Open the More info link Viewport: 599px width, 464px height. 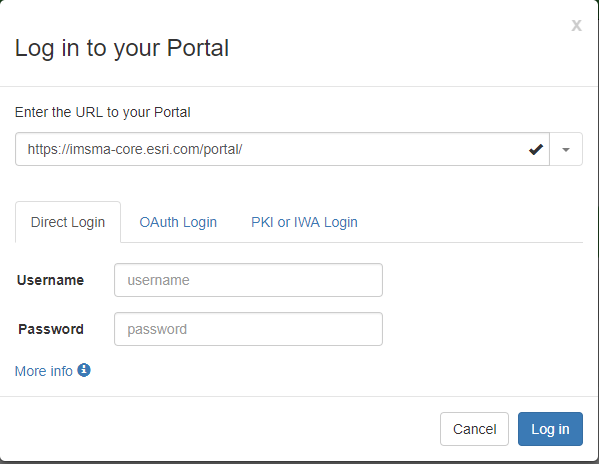(x=44, y=371)
